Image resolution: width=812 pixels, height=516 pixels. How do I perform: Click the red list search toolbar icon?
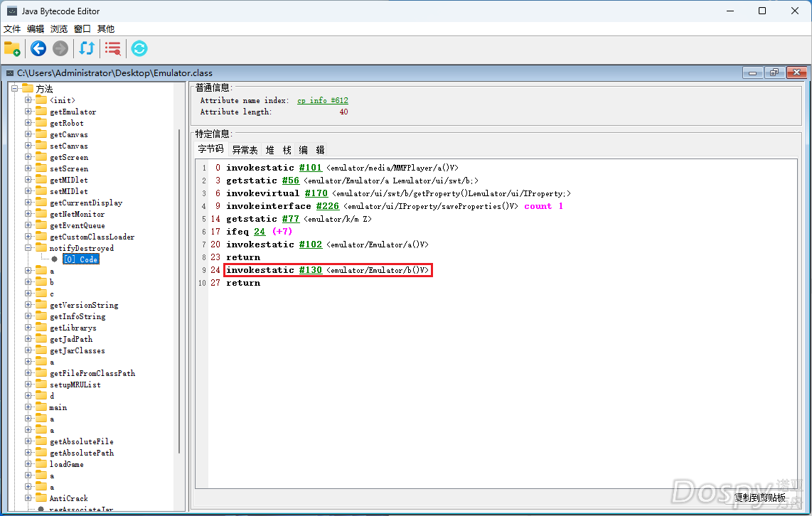113,48
